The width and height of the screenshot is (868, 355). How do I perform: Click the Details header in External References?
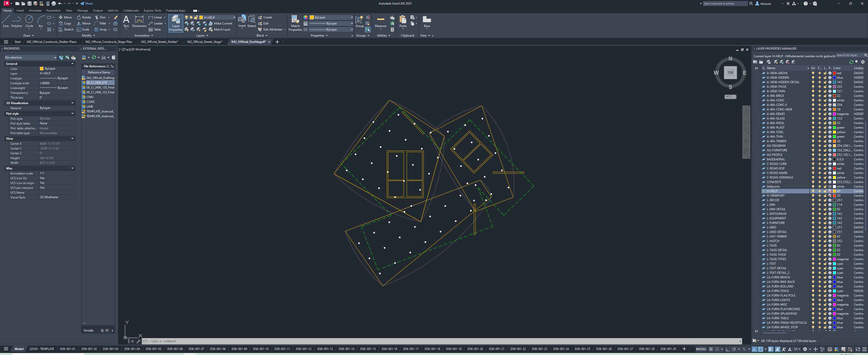tap(89, 330)
